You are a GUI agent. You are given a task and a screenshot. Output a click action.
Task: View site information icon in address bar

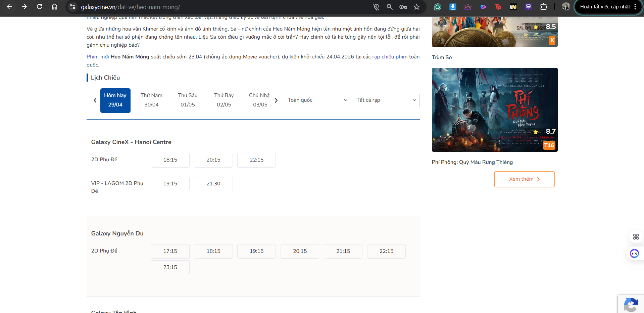pyautogui.click(x=72, y=7)
